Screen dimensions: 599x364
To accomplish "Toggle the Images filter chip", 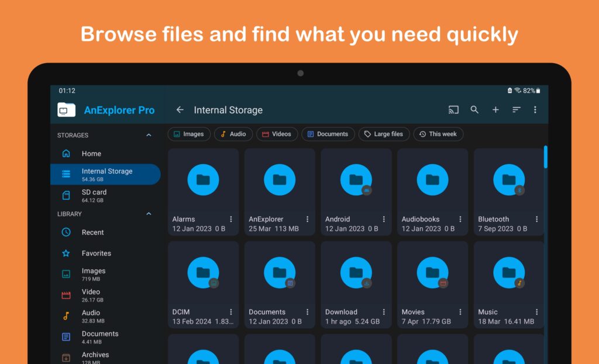I will point(189,134).
